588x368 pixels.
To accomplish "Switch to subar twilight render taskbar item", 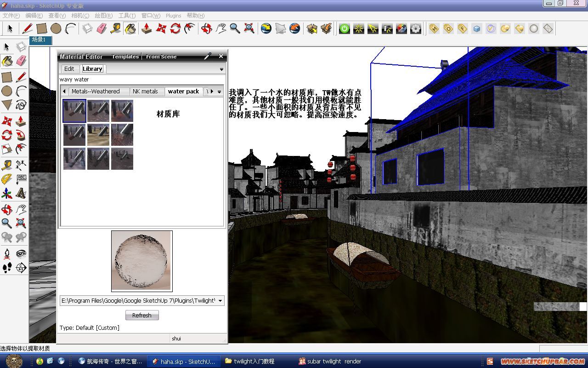I will 330,362.
